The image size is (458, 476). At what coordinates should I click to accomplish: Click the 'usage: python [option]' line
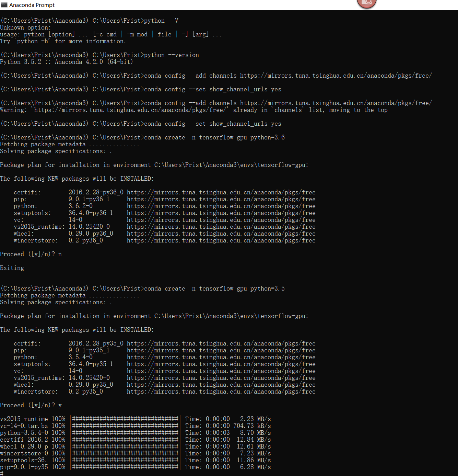click(111, 34)
